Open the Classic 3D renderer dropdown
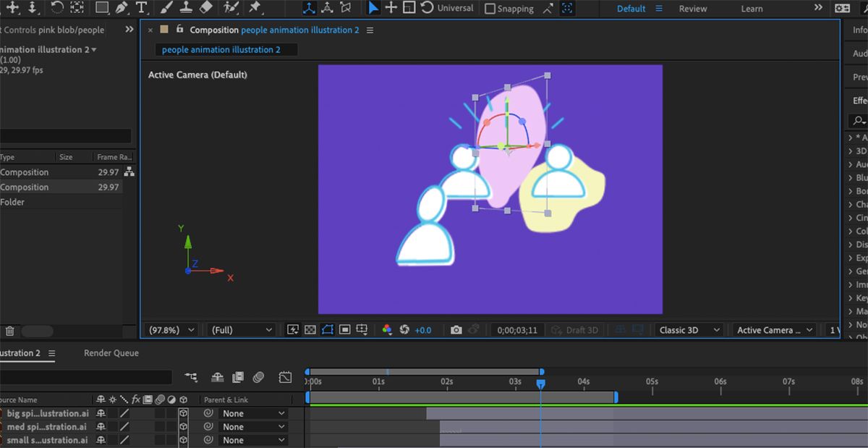This screenshot has width=868, height=448. (687, 329)
